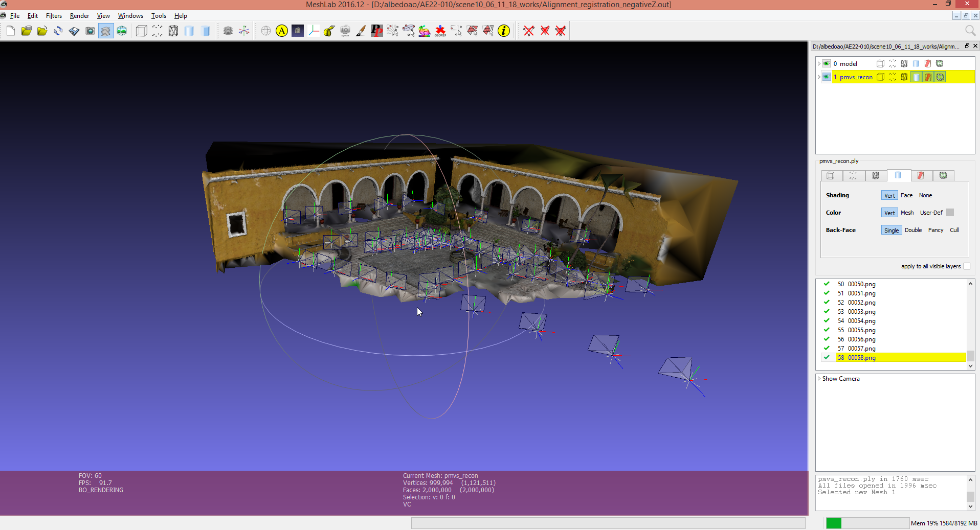
Task: Open the Render menu
Action: tap(79, 16)
